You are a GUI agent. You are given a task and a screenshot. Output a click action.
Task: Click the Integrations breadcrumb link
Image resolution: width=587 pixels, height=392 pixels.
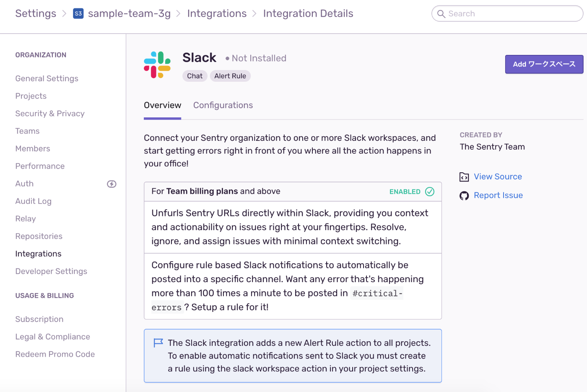pos(217,13)
